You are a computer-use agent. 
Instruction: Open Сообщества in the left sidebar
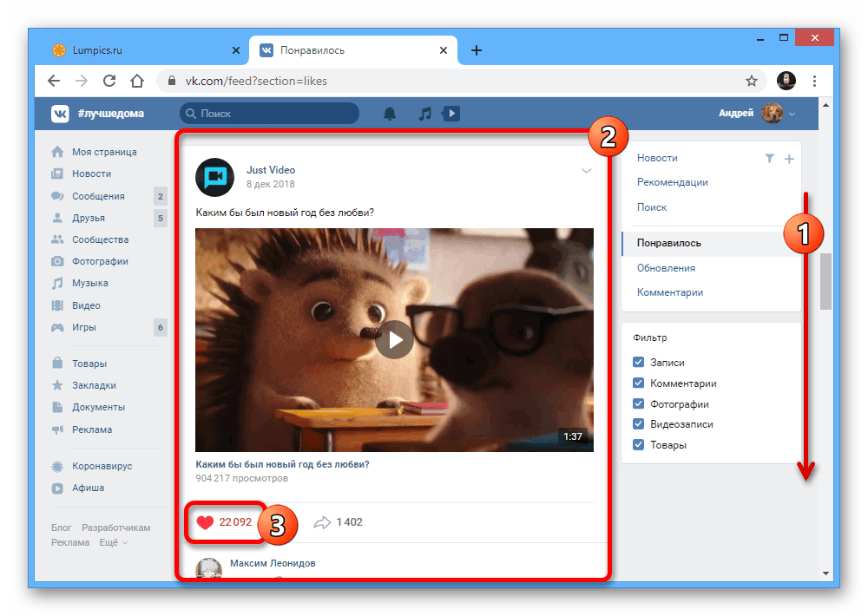pyautogui.click(x=100, y=239)
